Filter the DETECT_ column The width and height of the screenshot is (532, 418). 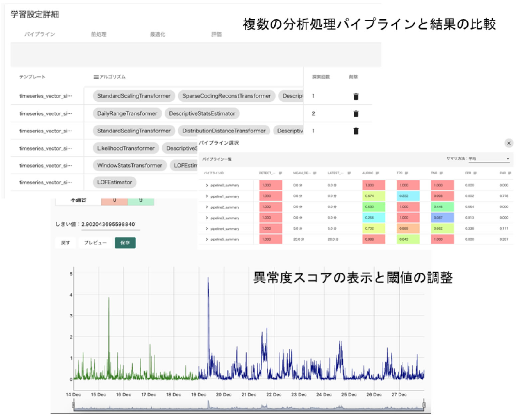(x=280, y=173)
